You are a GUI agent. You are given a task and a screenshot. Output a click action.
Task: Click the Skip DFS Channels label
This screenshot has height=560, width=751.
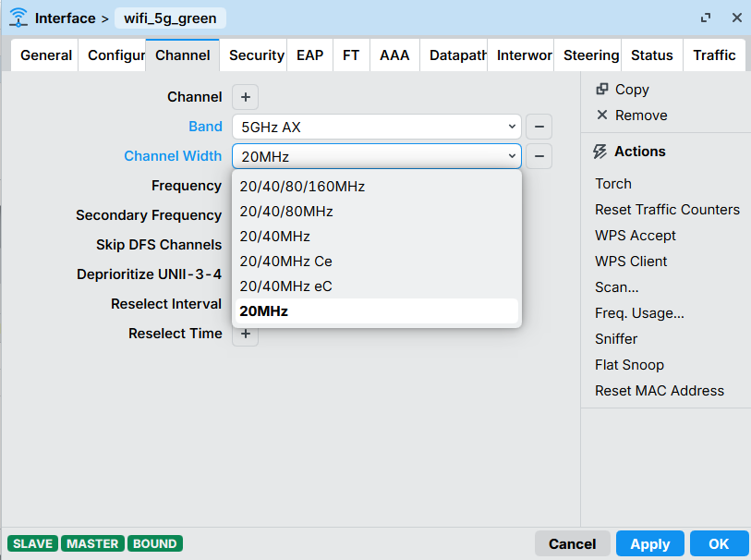159,245
